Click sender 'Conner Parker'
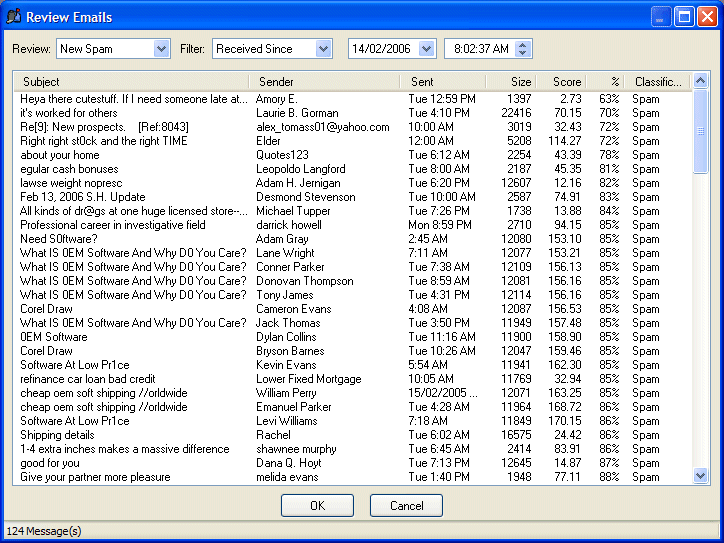Image resolution: width=724 pixels, height=543 pixels. pyautogui.click(x=290, y=267)
